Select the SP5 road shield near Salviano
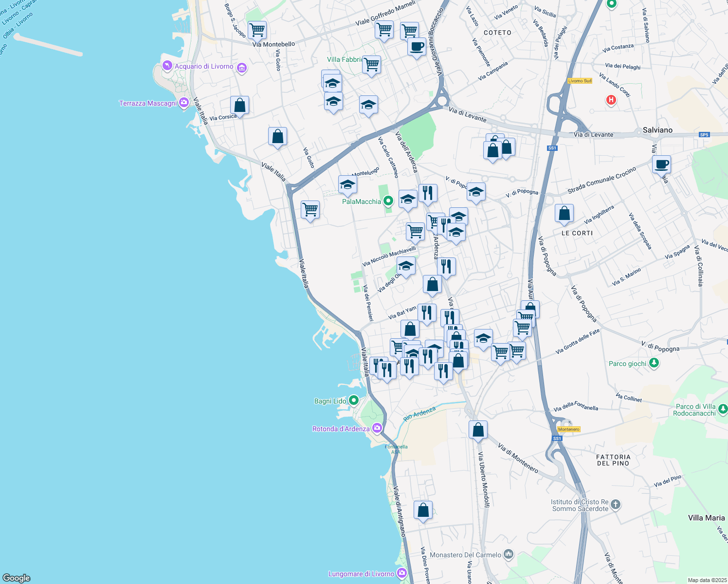This screenshot has width=728, height=584. pyautogui.click(x=704, y=134)
